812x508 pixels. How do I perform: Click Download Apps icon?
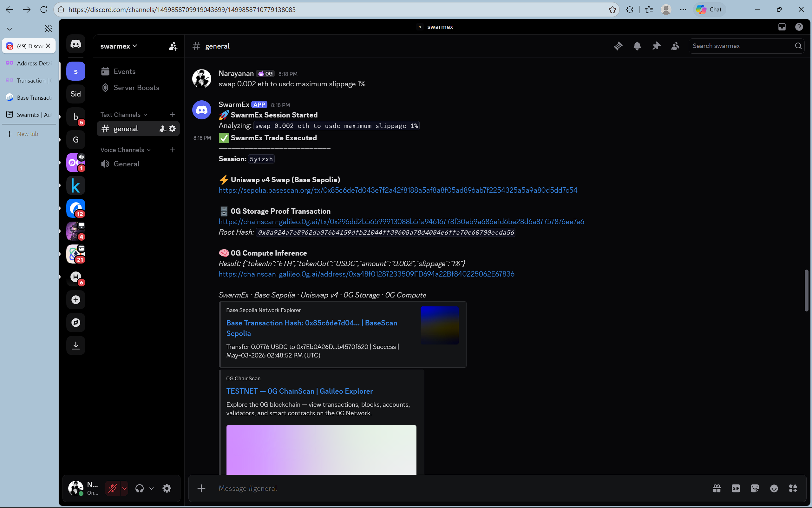[x=76, y=345]
